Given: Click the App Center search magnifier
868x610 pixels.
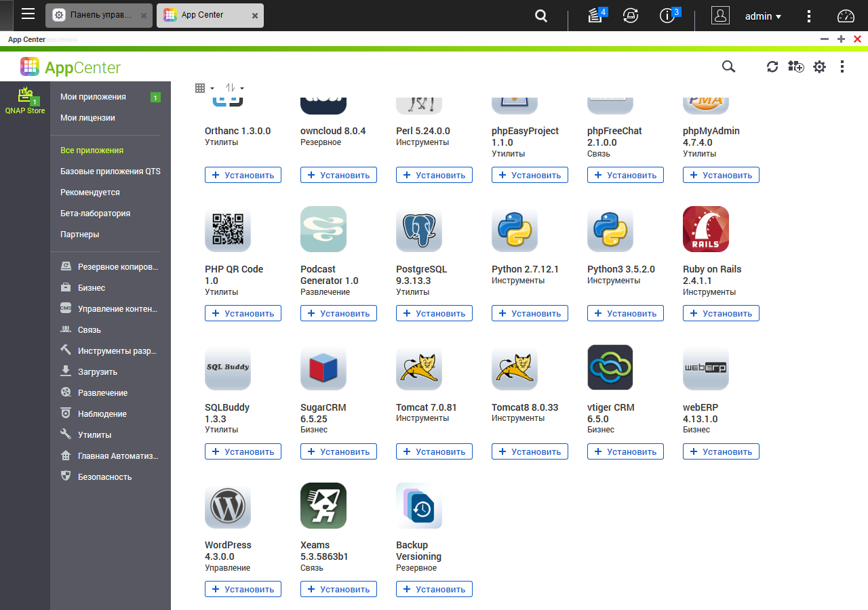Looking at the screenshot, I should 728,66.
